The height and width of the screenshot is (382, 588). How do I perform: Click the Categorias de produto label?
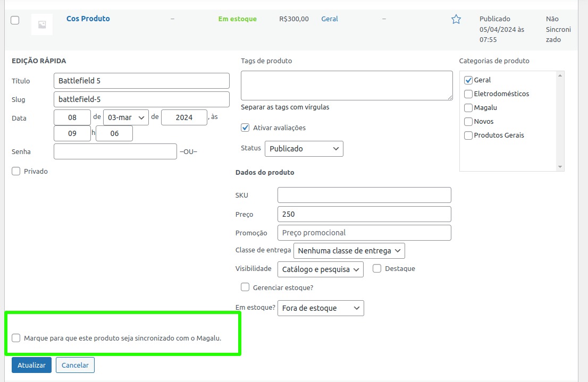tap(494, 61)
